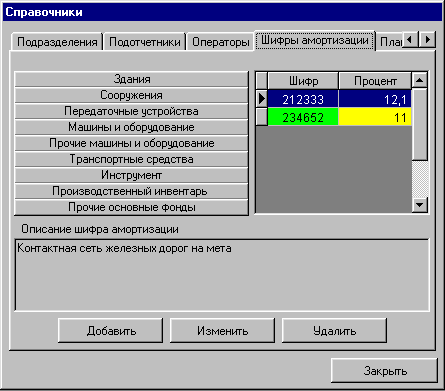445x391 pixels.
Task: Select Транспортные средства category
Action: [x=132, y=159]
